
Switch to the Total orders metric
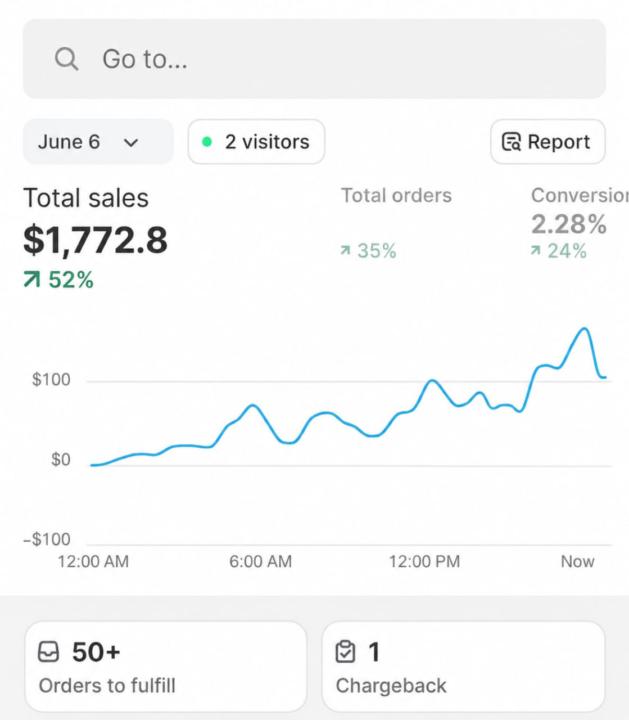tap(396, 196)
